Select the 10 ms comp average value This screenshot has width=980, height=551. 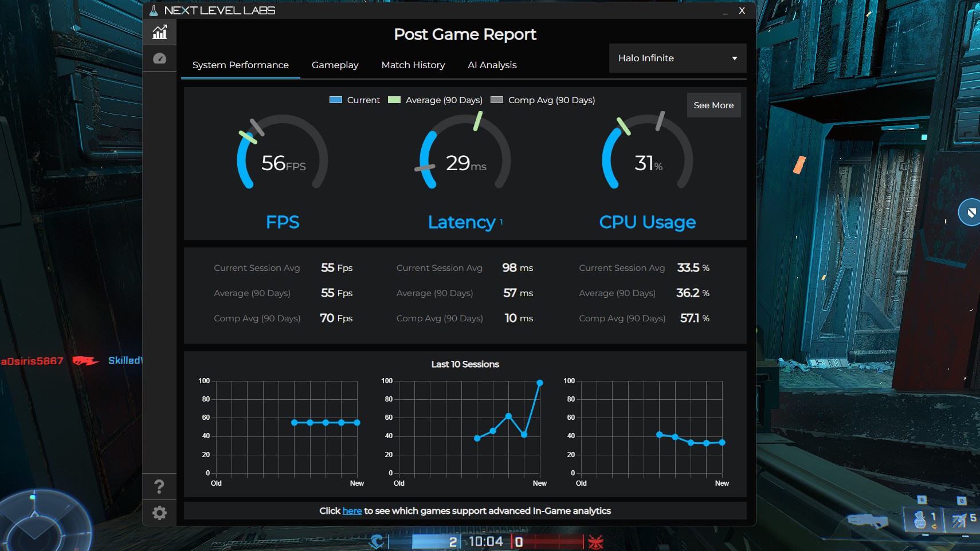(x=519, y=318)
